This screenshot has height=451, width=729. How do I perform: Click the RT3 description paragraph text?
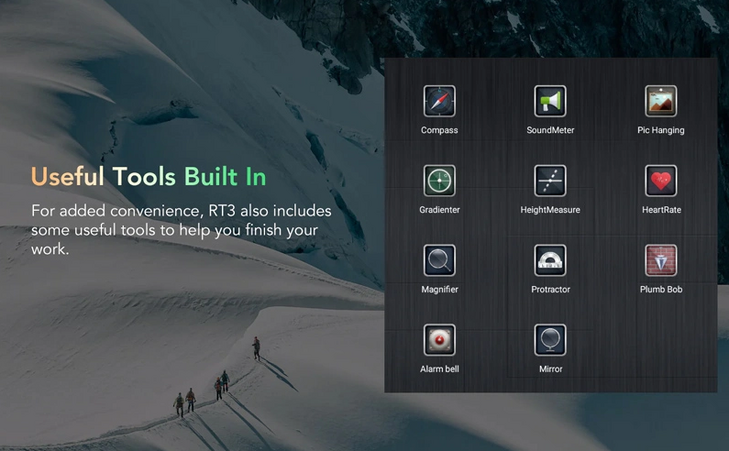pos(180,230)
